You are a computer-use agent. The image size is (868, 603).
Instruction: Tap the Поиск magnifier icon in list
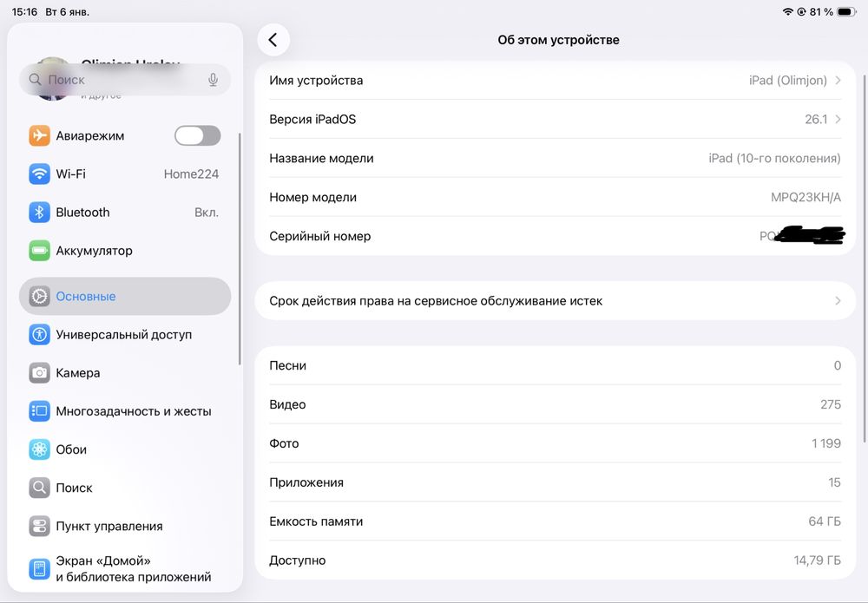[39, 488]
